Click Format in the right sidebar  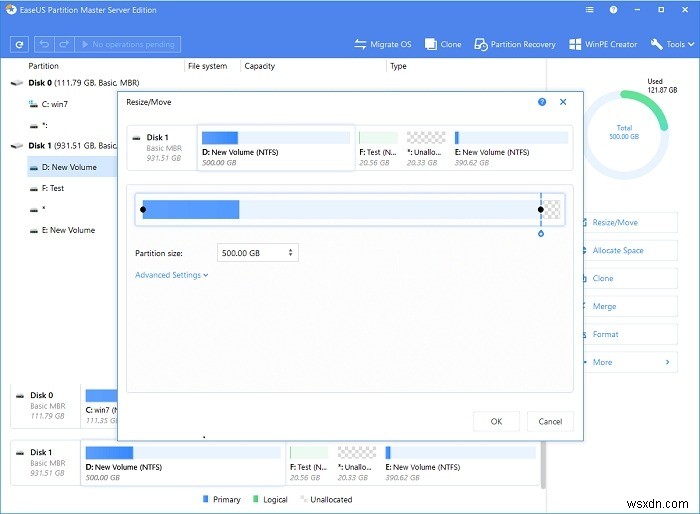click(630, 334)
